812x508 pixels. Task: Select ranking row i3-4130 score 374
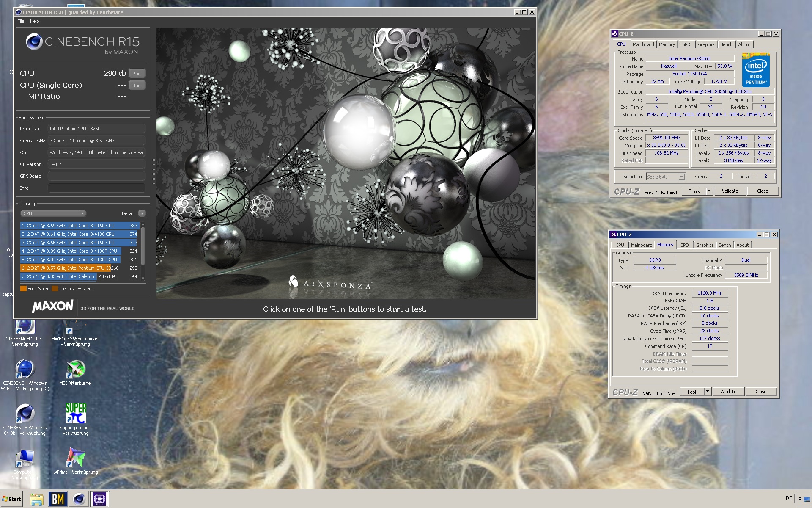(x=80, y=234)
